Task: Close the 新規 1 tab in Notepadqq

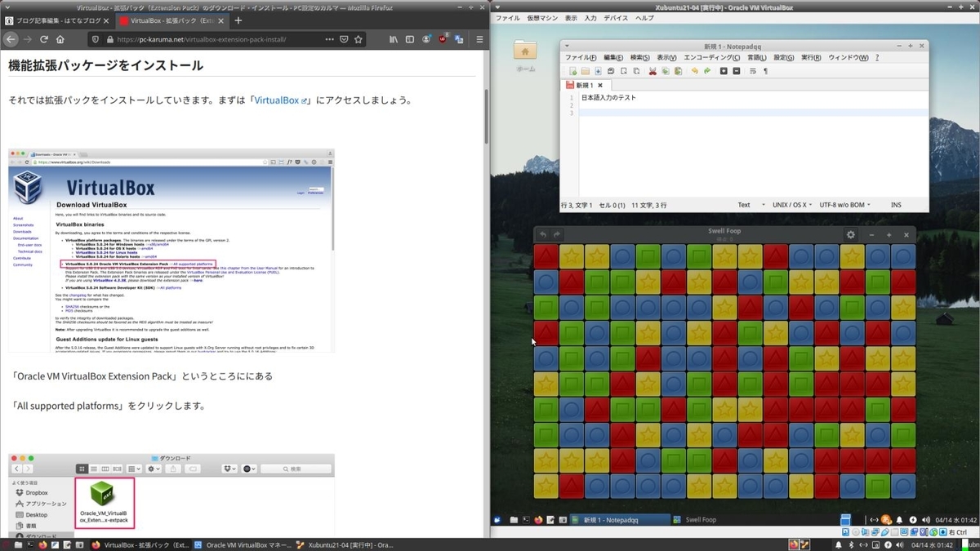Action: click(600, 85)
